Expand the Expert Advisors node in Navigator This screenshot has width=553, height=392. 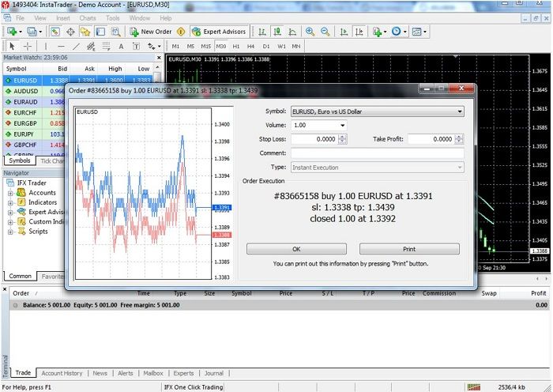tap(10, 213)
